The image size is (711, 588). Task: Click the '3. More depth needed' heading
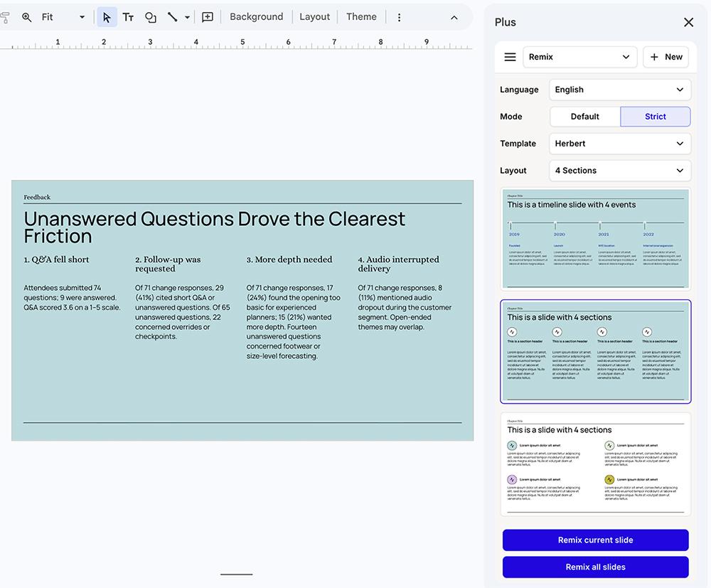289,260
